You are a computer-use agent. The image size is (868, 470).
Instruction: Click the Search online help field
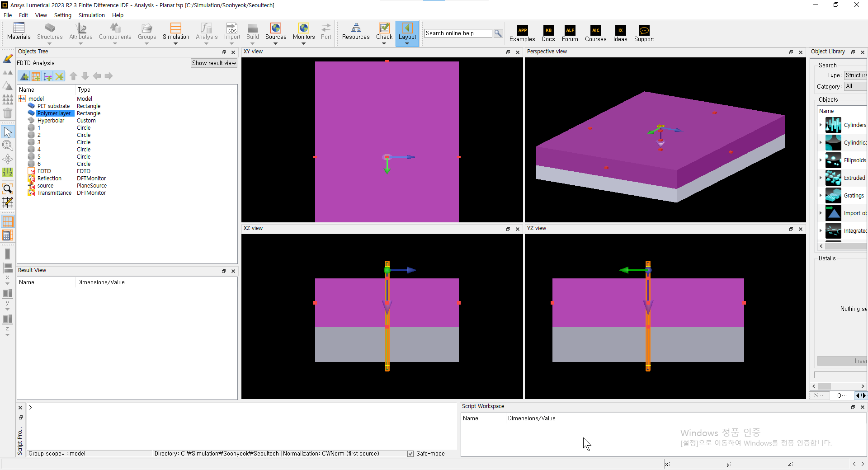click(x=458, y=33)
